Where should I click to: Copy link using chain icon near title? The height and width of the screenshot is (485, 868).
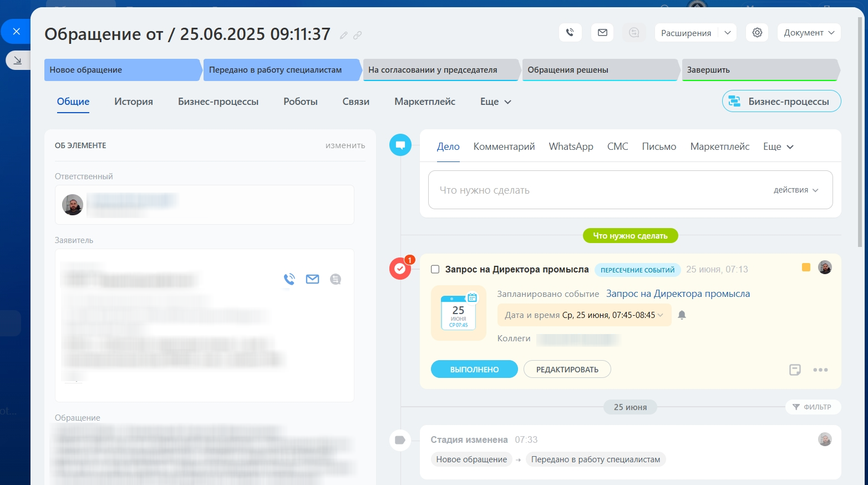358,36
